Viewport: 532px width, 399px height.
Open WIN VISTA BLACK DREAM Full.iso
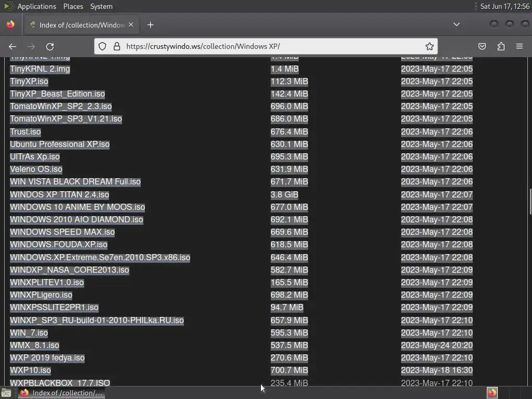point(75,182)
